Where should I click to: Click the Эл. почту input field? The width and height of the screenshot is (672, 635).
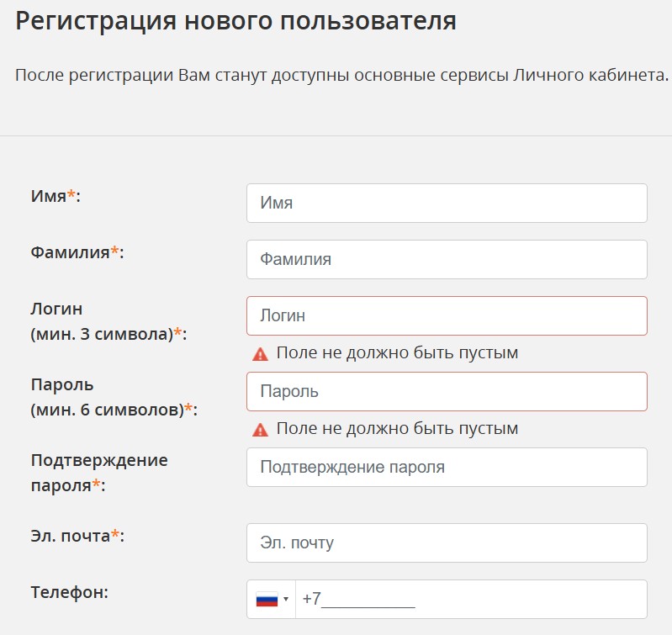[447, 542]
